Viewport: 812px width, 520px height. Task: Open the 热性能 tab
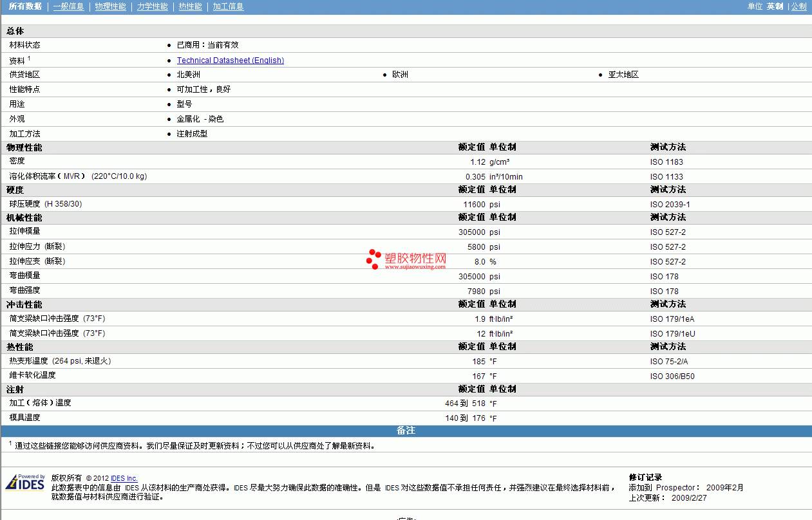191,6
